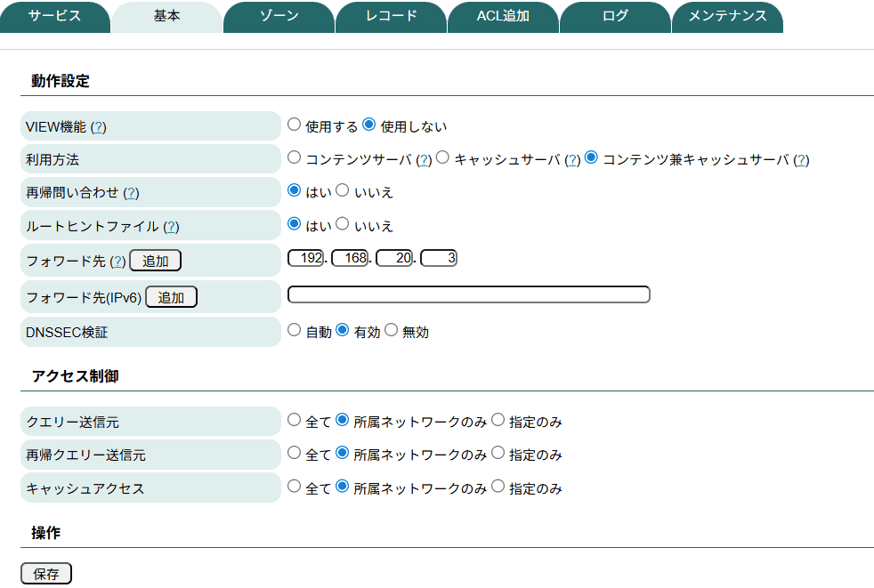The image size is (874, 588).
Task: Go to the ACL追加 tab
Action: tap(503, 17)
